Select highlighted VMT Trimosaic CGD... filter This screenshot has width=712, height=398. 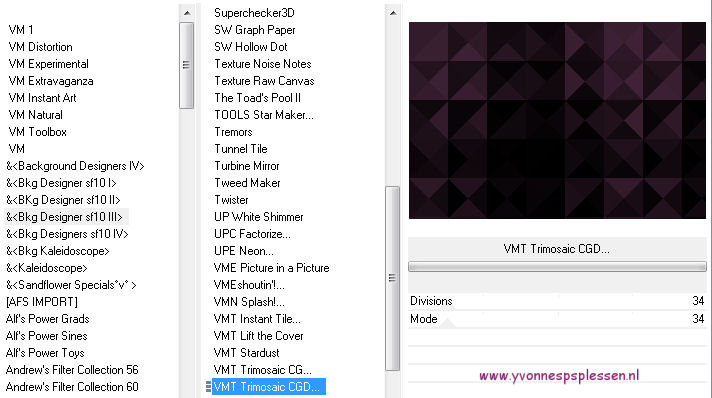(x=268, y=387)
